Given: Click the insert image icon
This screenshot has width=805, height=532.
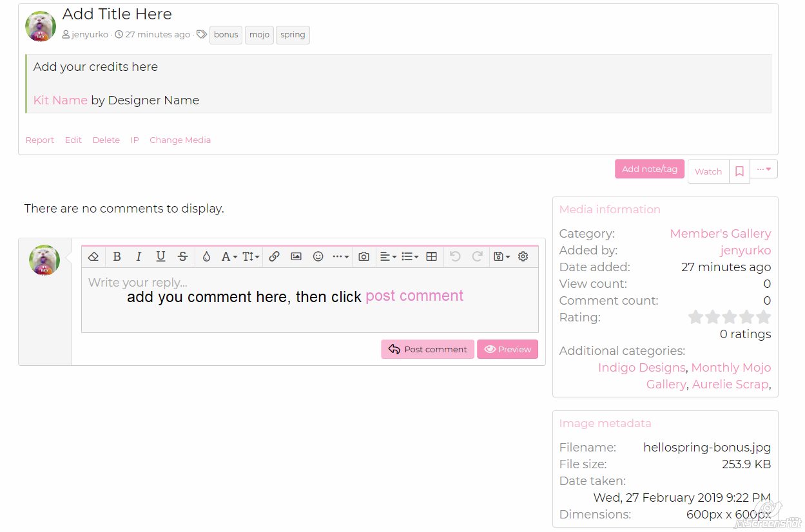Looking at the screenshot, I should point(296,256).
